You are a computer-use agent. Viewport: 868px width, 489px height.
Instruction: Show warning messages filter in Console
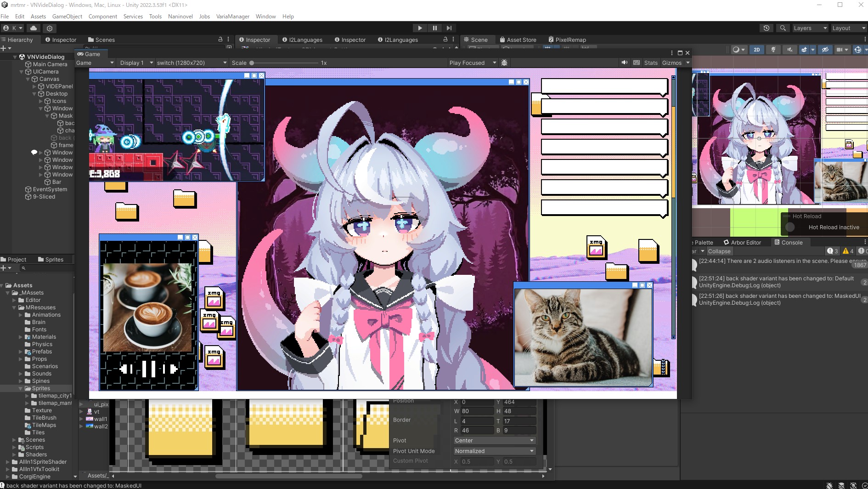[848, 251]
